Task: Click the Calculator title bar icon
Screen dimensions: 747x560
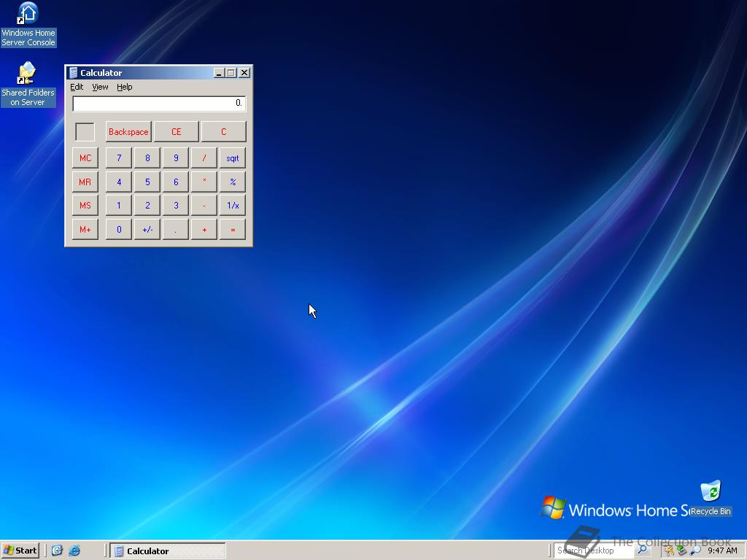Action: 74,72
